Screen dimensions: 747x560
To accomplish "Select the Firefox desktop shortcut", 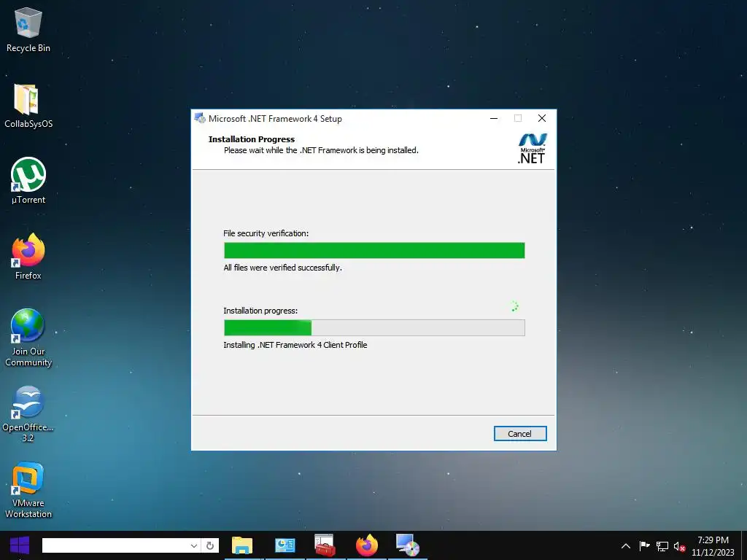I will (28, 257).
